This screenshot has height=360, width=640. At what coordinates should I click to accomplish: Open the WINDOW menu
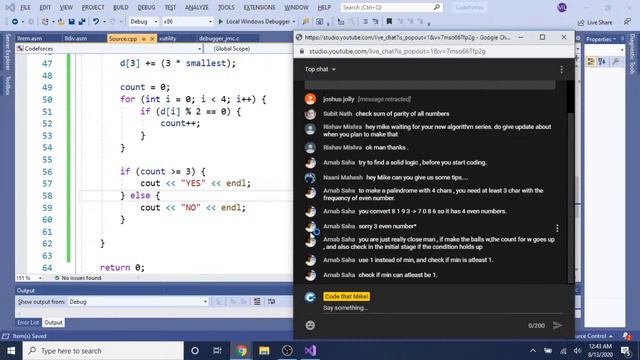click(296, 7)
